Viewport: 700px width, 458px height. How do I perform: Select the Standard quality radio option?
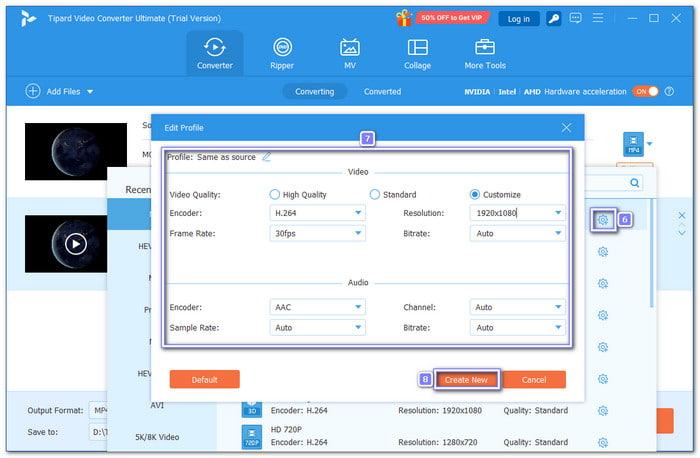tap(375, 194)
